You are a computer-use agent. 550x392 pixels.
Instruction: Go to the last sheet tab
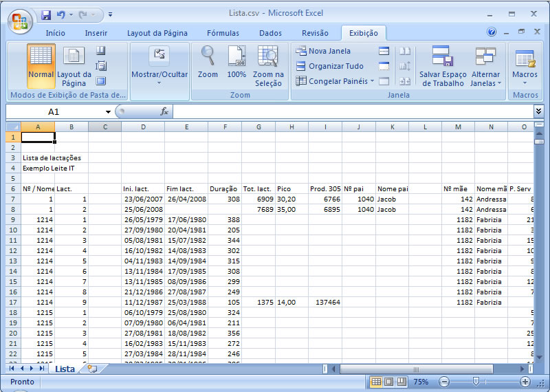click(x=42, y=369)
